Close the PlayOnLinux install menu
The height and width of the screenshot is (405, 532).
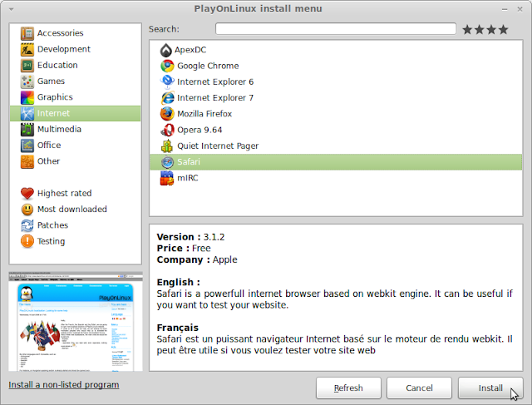tap(520, 9)
